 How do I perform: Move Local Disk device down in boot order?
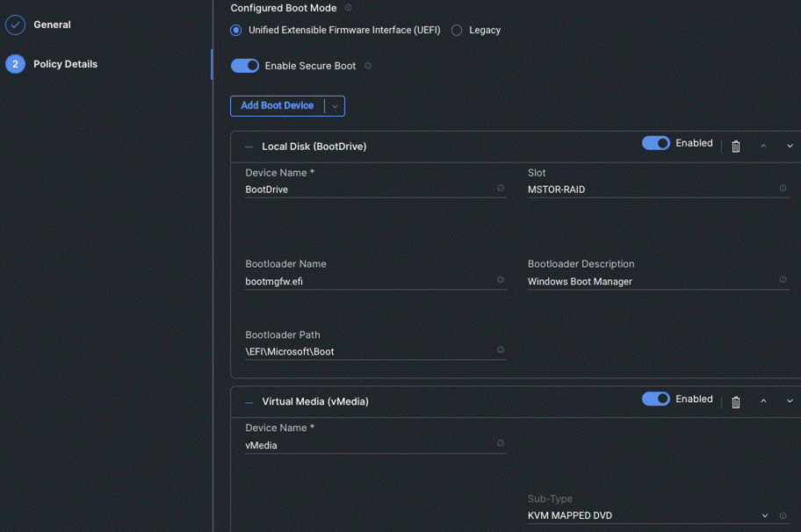(789, 146)
